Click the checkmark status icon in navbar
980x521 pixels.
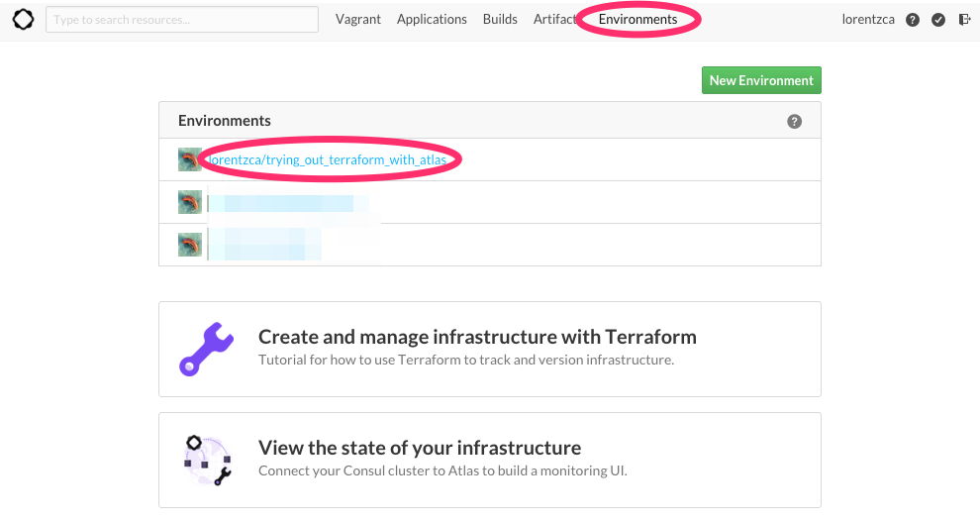938,20
